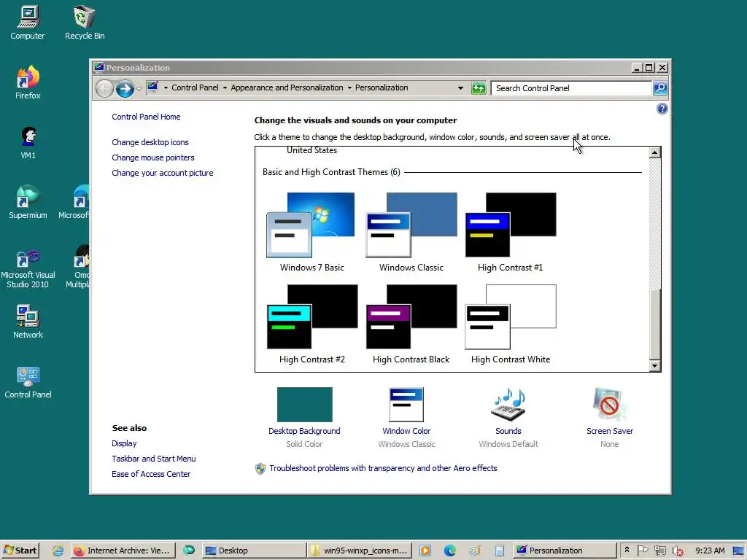The image size is (747, 560).
Task: Open Ease of Access Center link
Action: pos(150,474)
